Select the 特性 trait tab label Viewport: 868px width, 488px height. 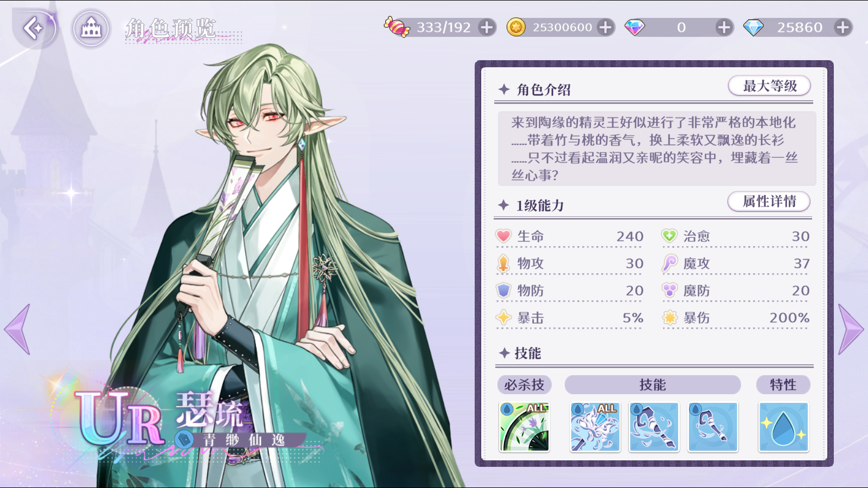coord(783,385)
